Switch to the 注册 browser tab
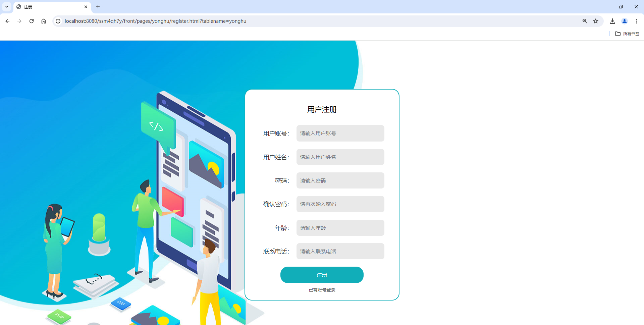This screenshot has height=325, width=644. click(47, 7)
